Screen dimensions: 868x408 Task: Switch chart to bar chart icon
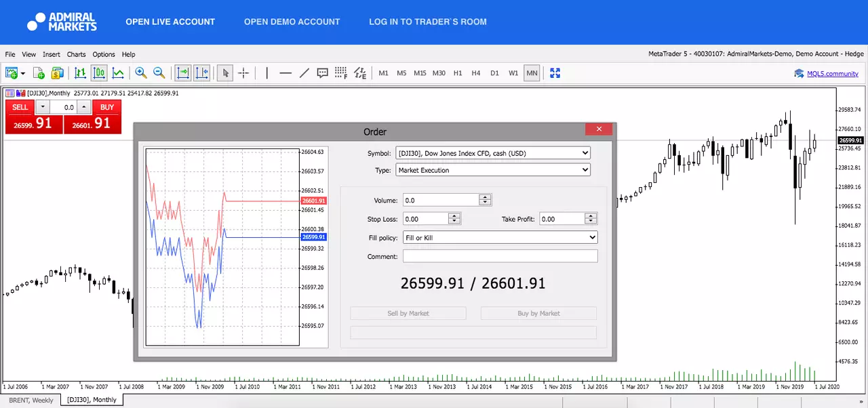tap(80, 73)
